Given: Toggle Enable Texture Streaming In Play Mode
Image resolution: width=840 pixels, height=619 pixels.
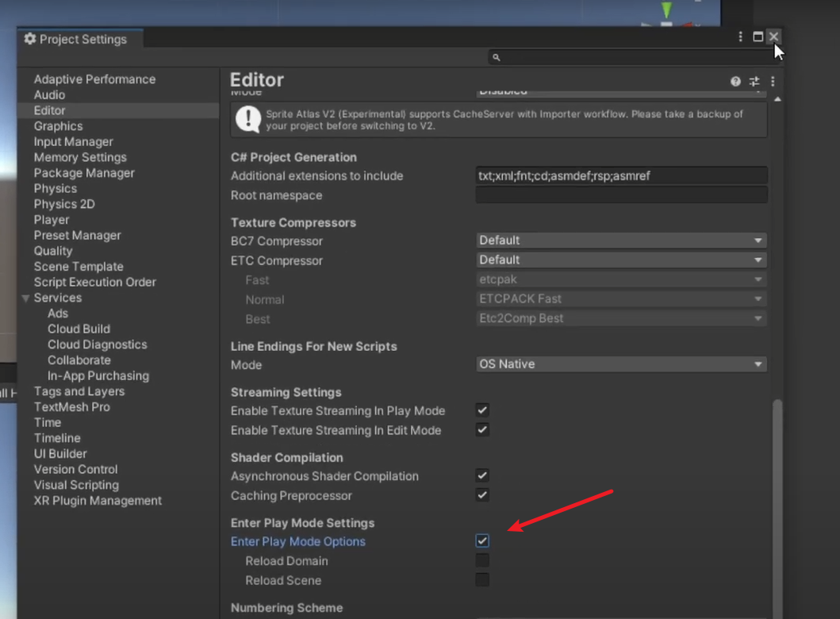Looking at the screenshot, I should click(482, 410).
